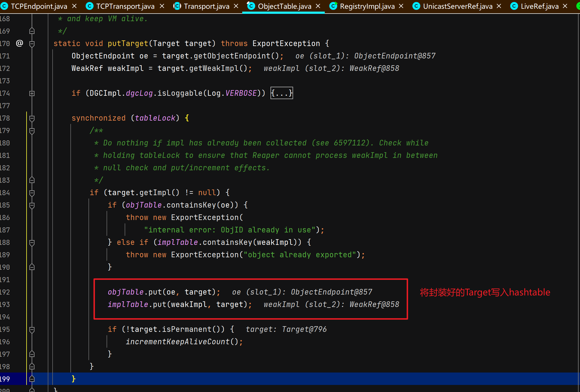The height and width of the screenshot is (392, 580).
Task: Switch to the TCPTransport.java tab
Action: (125, 6)
